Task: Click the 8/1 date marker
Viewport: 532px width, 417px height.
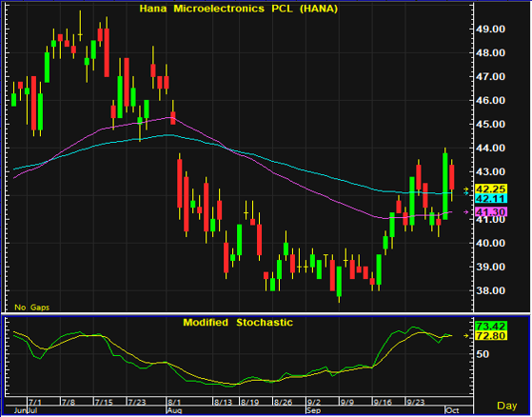Action: [174, 403]
